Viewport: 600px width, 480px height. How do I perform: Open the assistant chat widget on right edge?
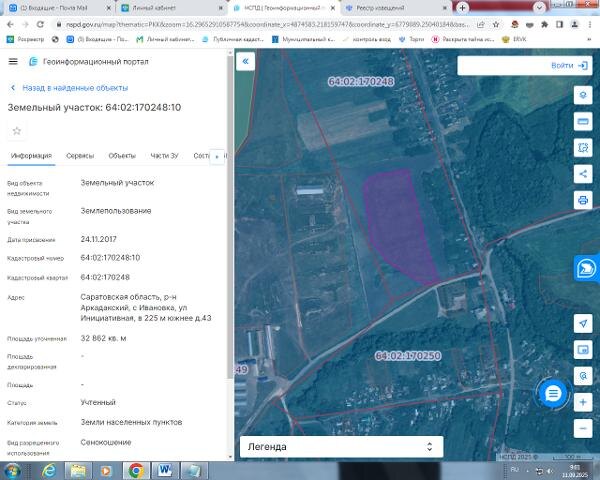coord(587,268)
